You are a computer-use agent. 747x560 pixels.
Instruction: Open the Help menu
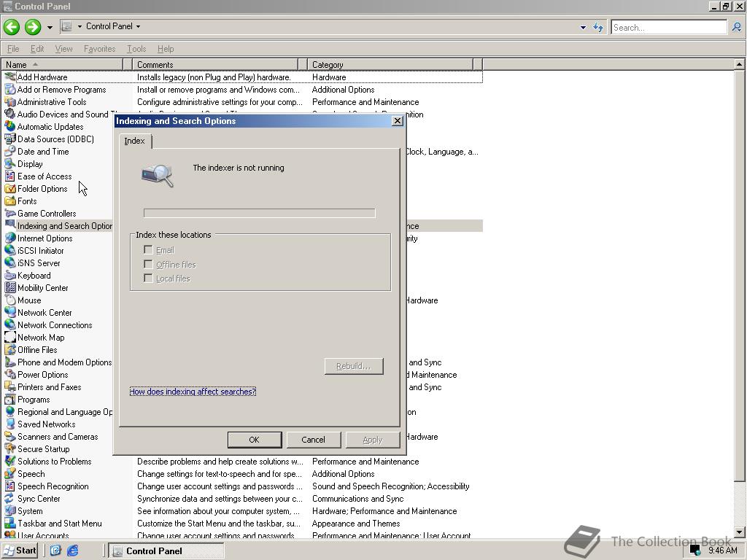166,49
